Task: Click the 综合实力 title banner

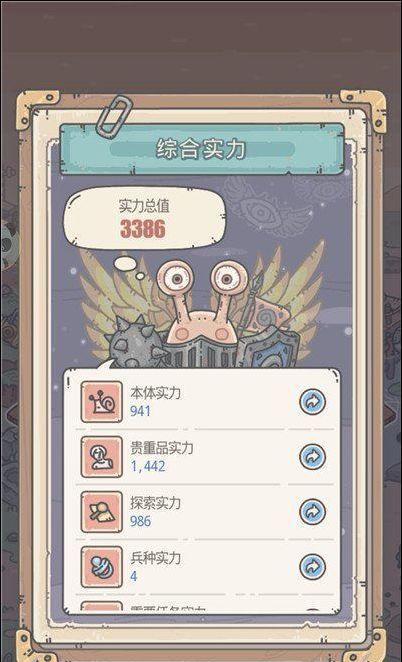Action: coord(202,149)
